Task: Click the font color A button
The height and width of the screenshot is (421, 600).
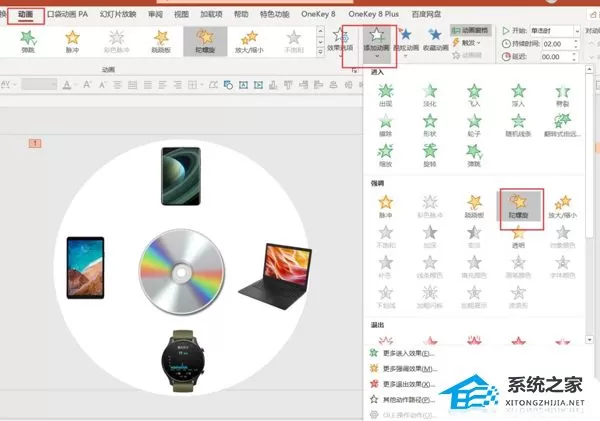Action: coord(67,85)
